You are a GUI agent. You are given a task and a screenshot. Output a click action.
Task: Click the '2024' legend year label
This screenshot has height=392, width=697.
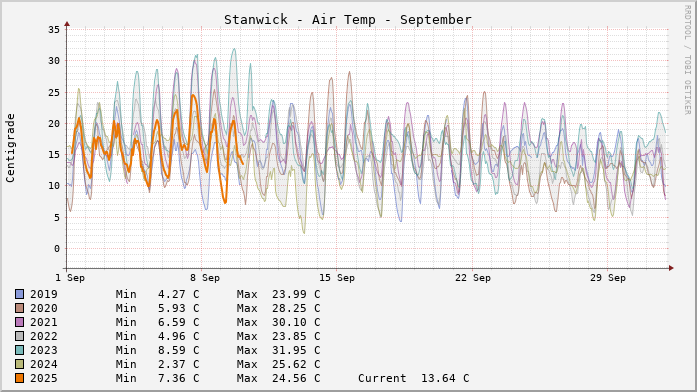point(44,364)
